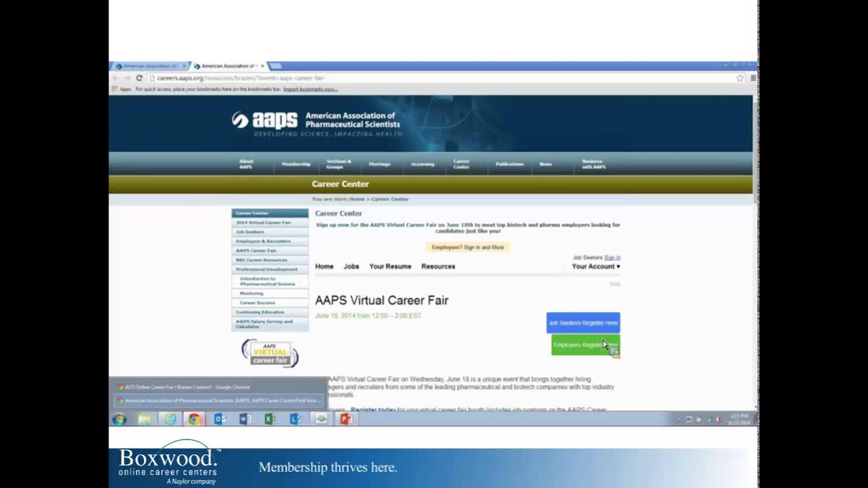Click the browser forward arrow
This screenshot has width=868, height=488.
pyautogui.click(x=127, y=78)
